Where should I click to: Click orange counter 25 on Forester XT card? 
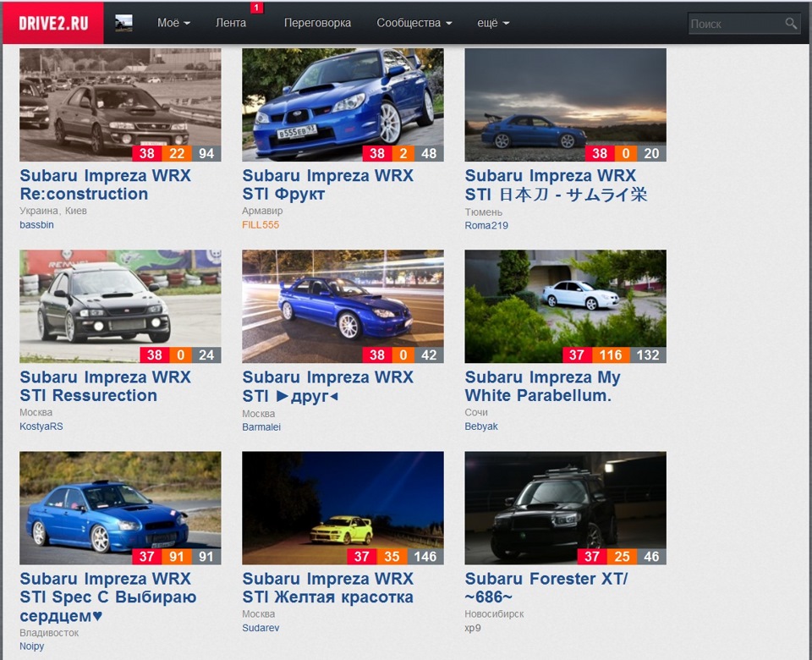coord(622,557)
